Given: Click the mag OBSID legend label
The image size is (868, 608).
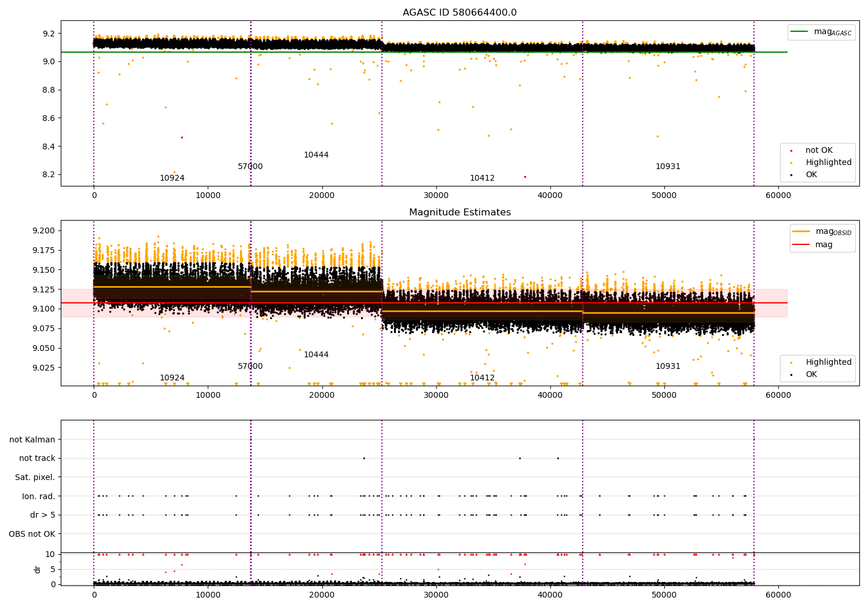Looking at the screenshot, I should pyautogui.click(x=833, y=232).
